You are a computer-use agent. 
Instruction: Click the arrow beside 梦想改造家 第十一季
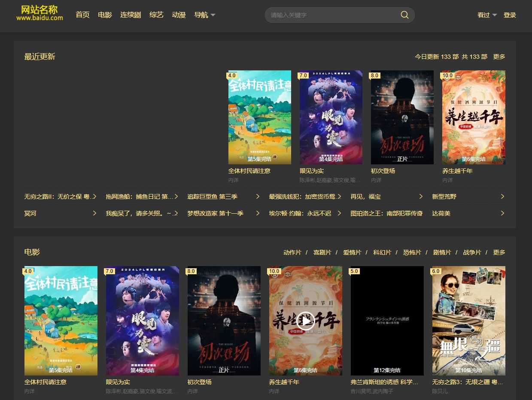pos(258,213)
